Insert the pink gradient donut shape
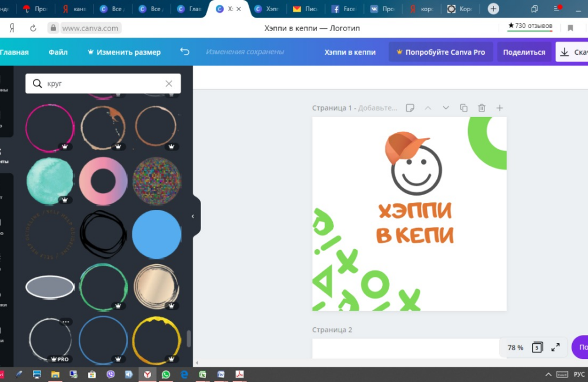588x382 pixels. point(103,181)
